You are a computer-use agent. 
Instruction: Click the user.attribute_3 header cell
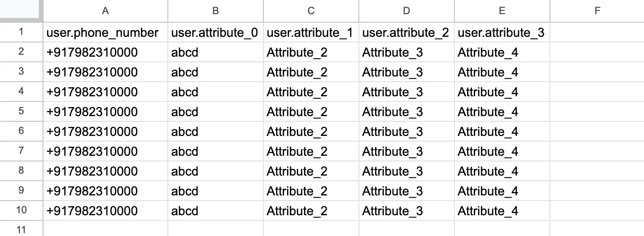502,32
